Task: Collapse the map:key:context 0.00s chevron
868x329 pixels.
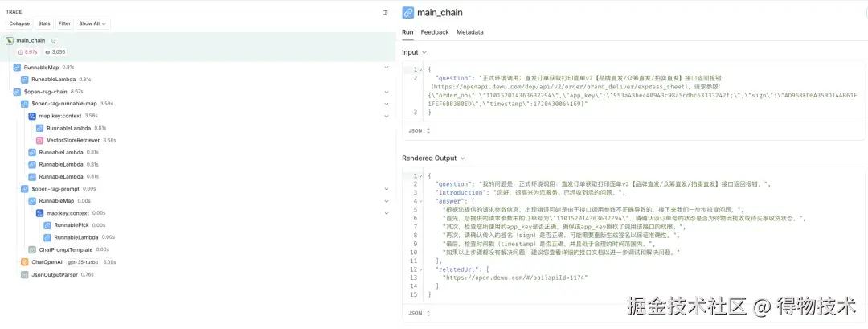Action: tap(387, 213)
